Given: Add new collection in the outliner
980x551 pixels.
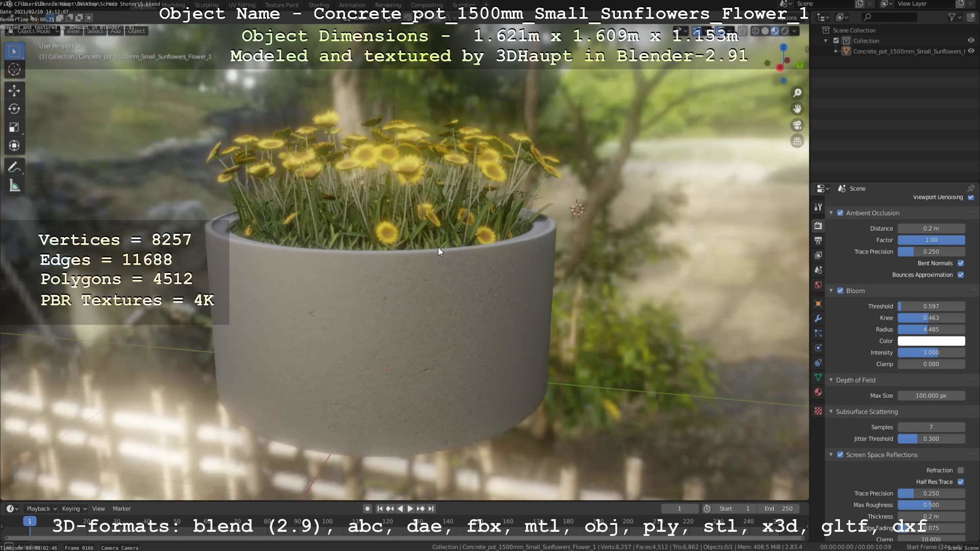Looking at the screenshot, I should pos(971,17).
